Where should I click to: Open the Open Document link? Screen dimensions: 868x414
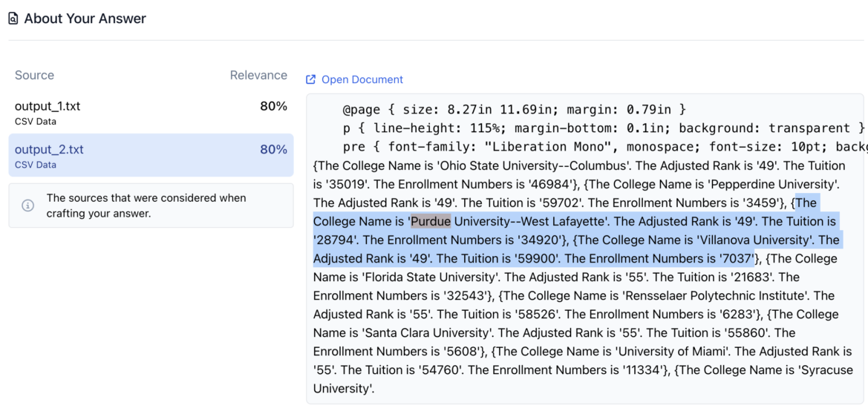(362, 79)
